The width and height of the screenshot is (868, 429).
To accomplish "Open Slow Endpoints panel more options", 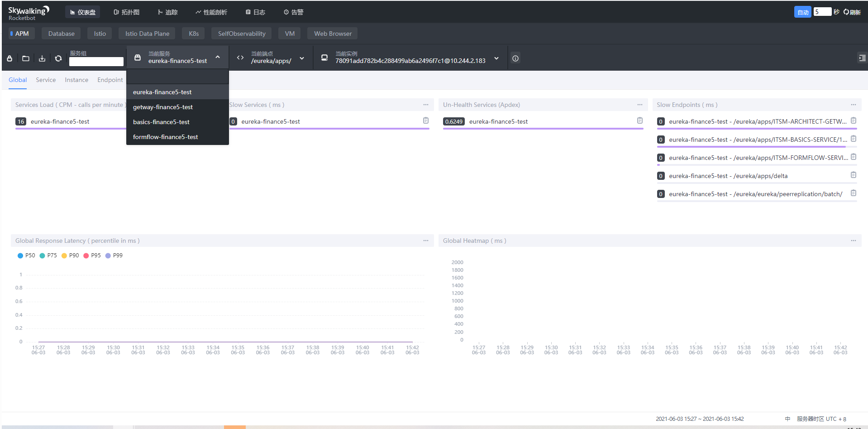I will tap(853, 105).
